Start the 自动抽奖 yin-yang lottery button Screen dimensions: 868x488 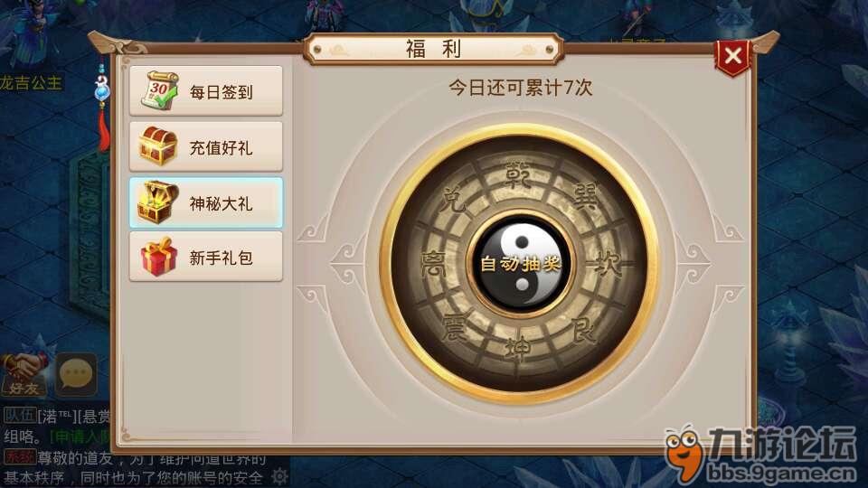pyautogui.click(x=521, y=264)
